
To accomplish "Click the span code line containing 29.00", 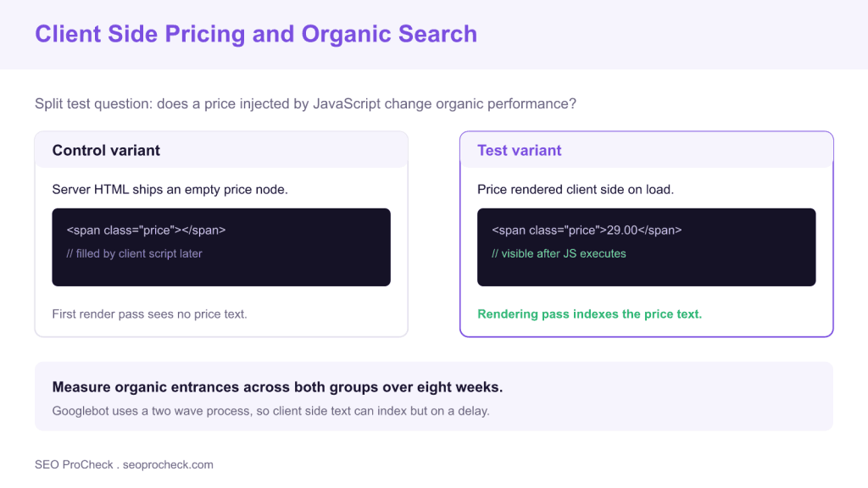I will click(x=587, y=230).
